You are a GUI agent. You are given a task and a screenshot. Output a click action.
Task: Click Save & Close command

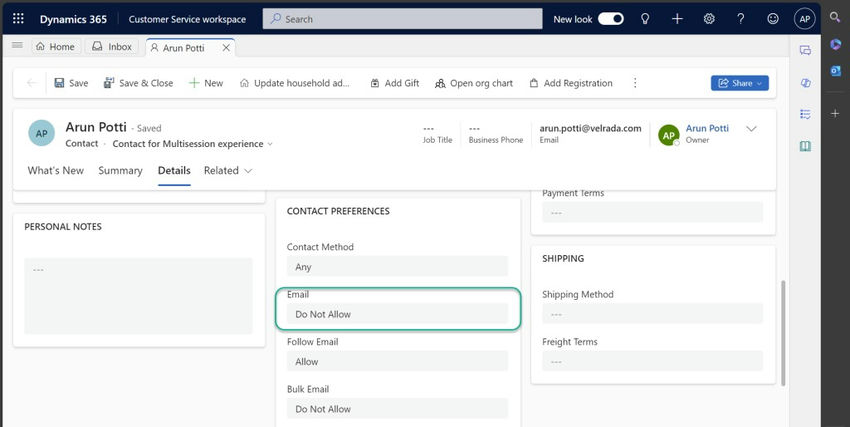(138, 83)
